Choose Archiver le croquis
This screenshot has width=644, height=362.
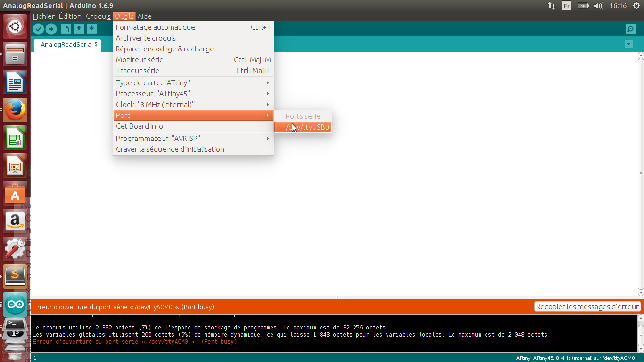[x=193, y=38]
